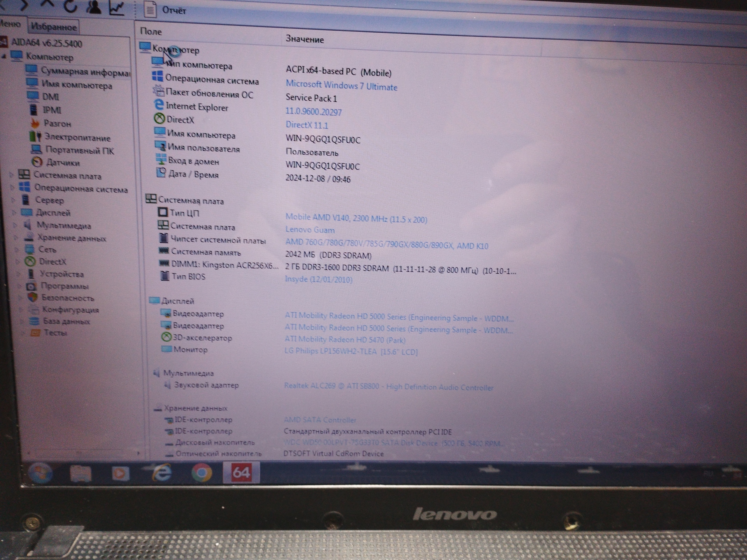Expand Операционная система tree node
747x560 pixels.
point(12,187)
